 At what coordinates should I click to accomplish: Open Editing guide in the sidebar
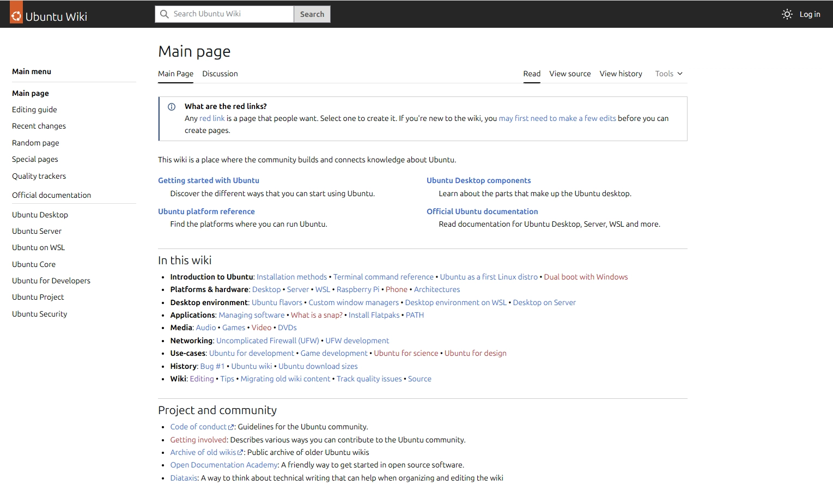pos(34,110)
